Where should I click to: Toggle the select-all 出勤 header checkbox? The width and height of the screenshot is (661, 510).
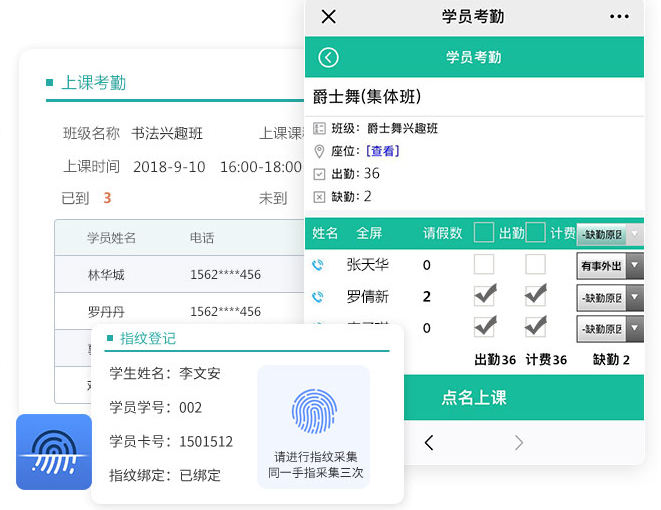[484, 233]
